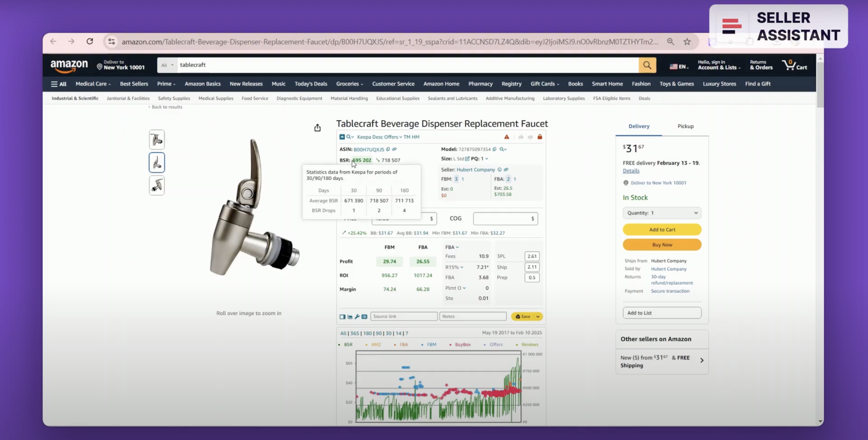Image resolution: width=868 pixels, height=440 pixels.
Task: Click the red padlock restriction icon
Action: point(540,137)
